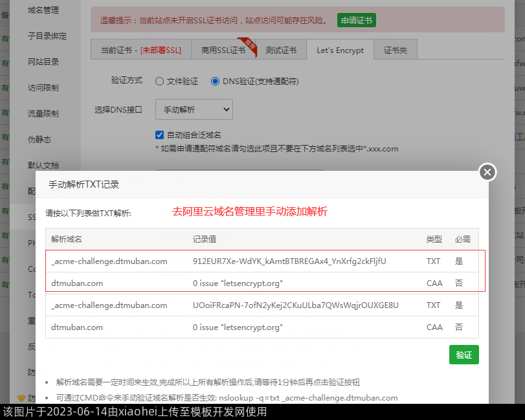Click first _acme-challenge record value text
The image size is (525, 420).
pos(289,261)
